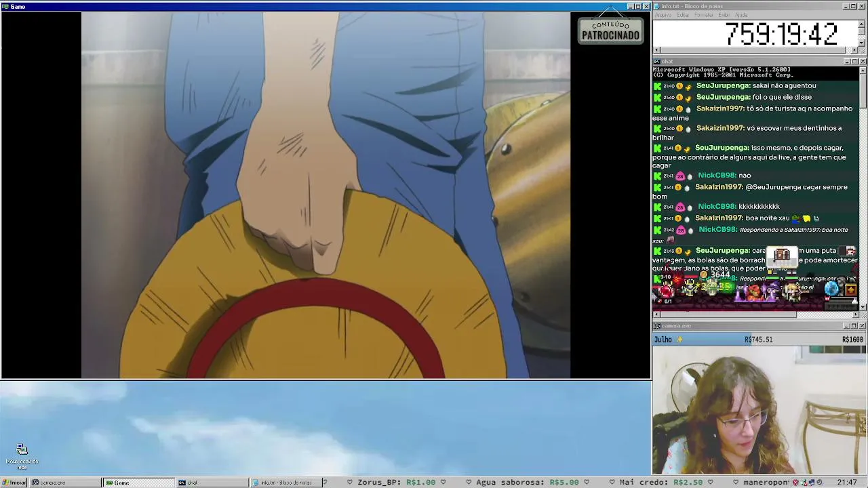868x488 pixels.
Task: Click the right arrow of chat horizontal scrollbar
Action: pos(854,314)
